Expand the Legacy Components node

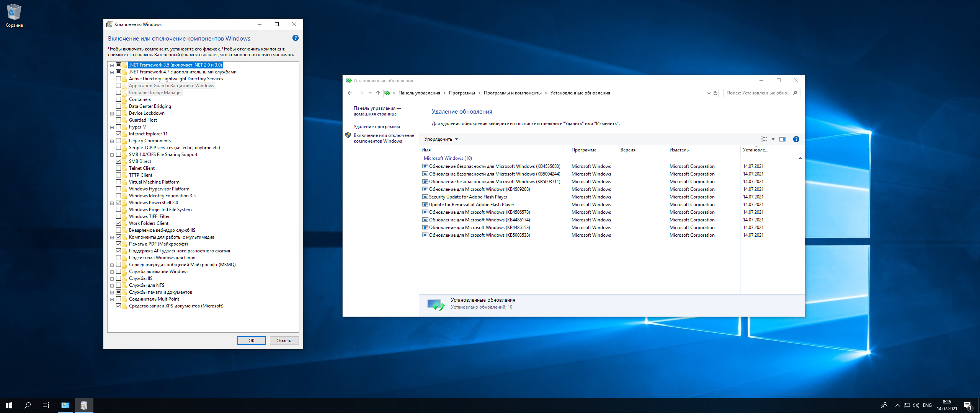click(112, 141)
